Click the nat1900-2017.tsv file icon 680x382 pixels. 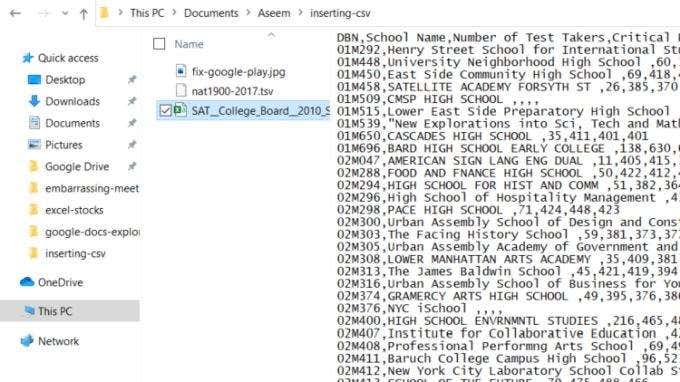[x=181, y=90]
